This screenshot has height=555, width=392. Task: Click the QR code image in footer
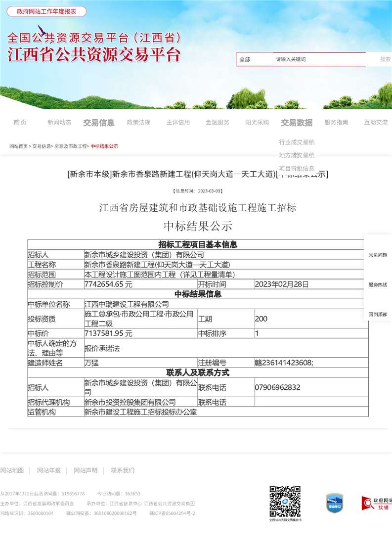[x=285, y=501]
